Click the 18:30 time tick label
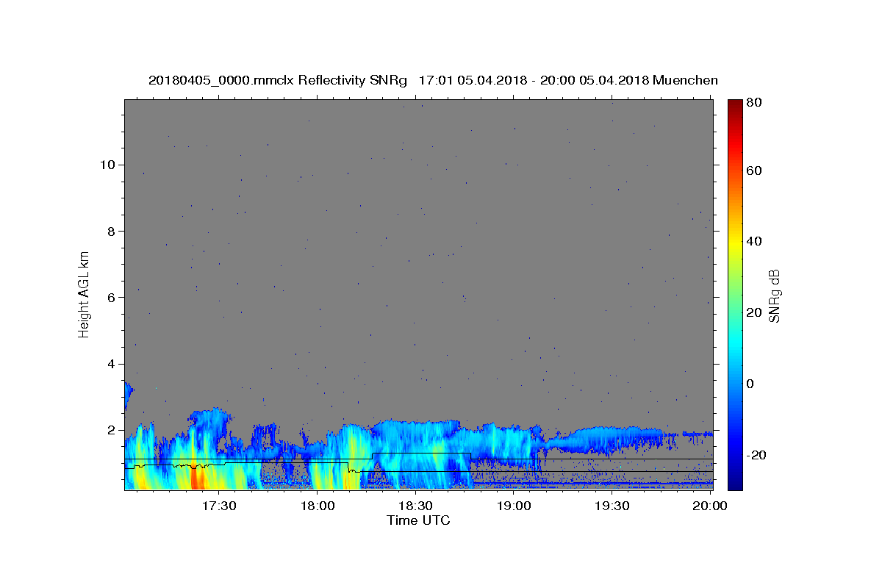Viewport: 882px width, 588px height. pyautogui.click(x=415, y=506)
